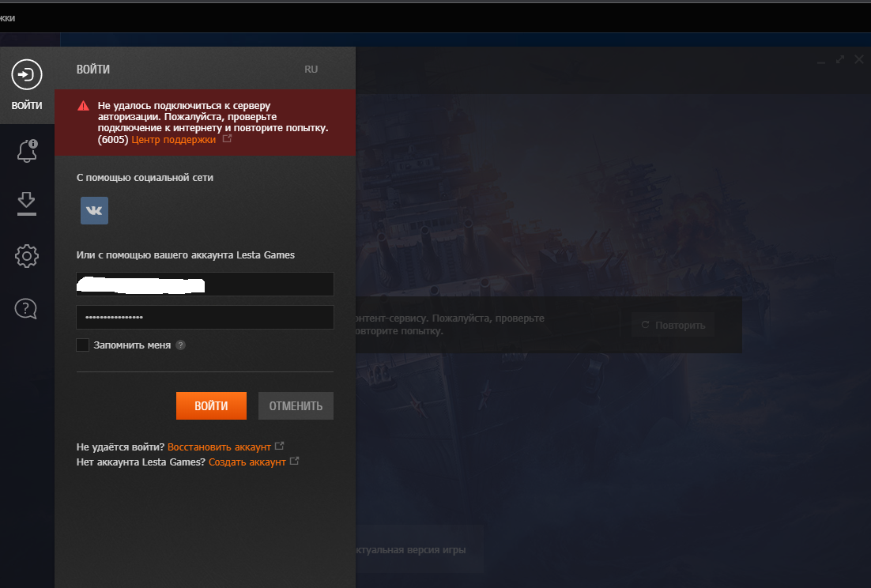Open the help question bubble icon

click(x=26, y=308)
